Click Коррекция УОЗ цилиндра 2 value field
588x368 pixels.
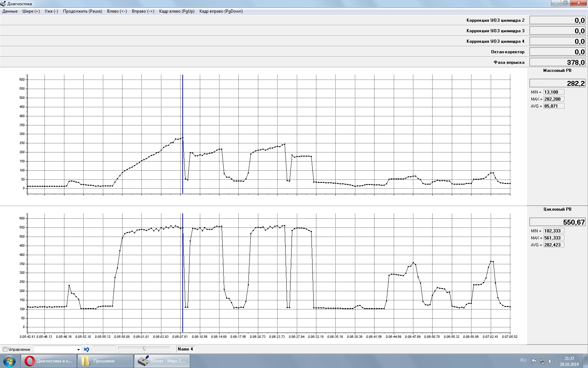click(x=557, y=20)
